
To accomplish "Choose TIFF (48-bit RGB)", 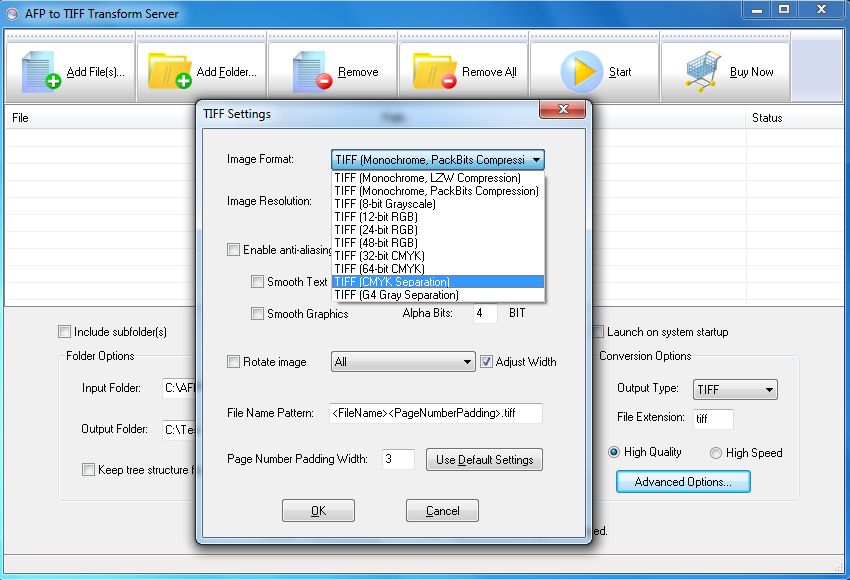I will pyautogui.click(x=438, y=243).
